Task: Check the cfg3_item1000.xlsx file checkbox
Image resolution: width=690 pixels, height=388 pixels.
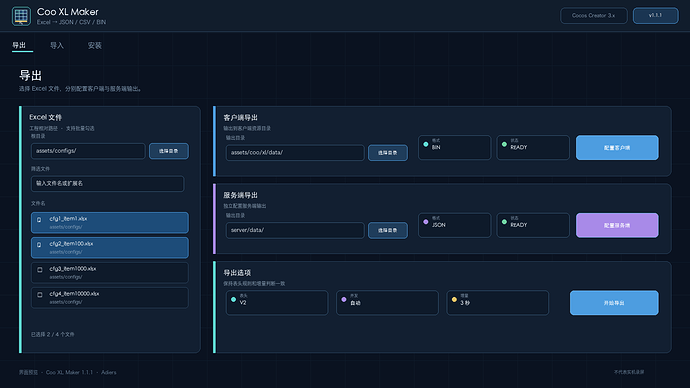Action: tap(40, 270)
